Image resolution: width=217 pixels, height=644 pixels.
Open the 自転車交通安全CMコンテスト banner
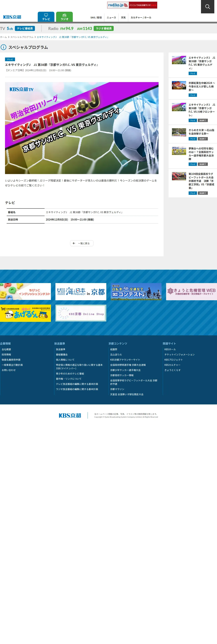(x=136, y=292)
